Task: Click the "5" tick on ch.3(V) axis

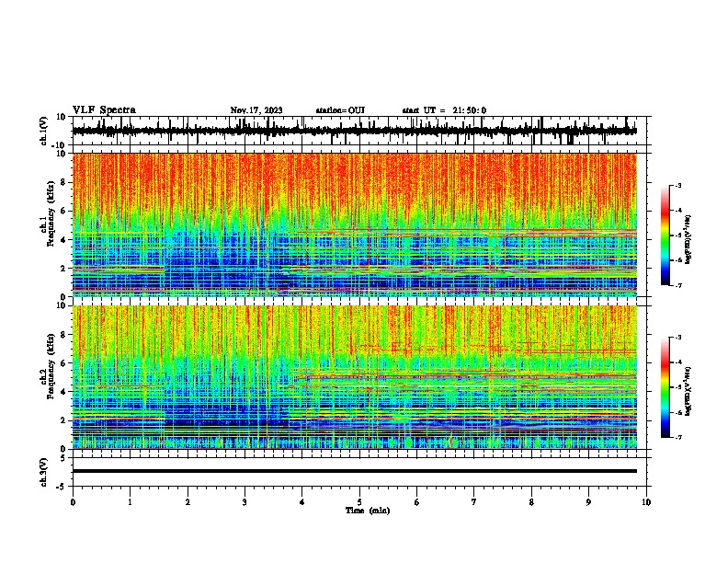Action: coord(63,457)
